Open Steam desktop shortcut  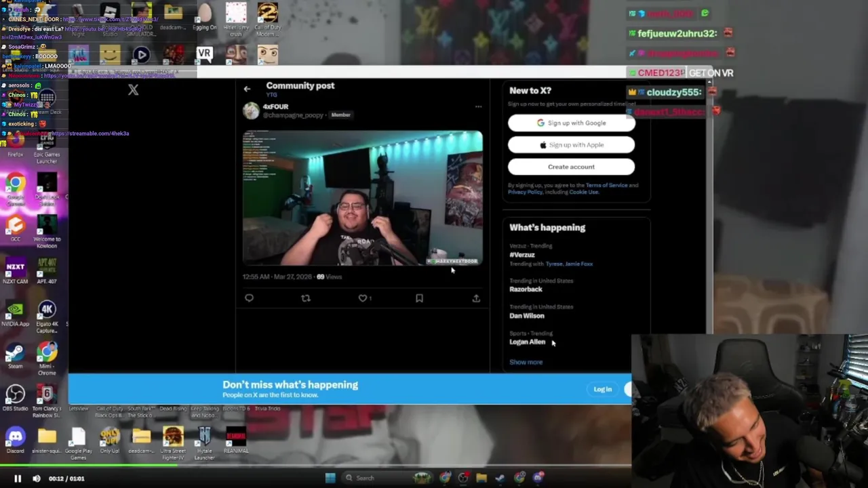(x=15, y=356)
